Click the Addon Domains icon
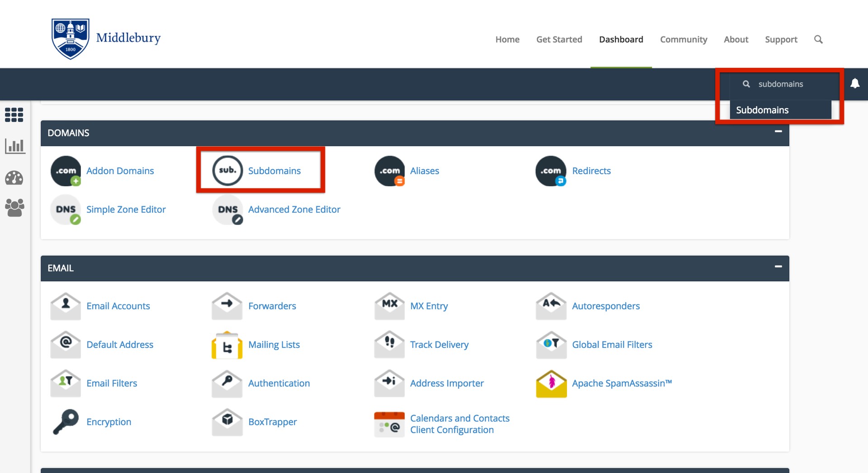The width and height of the screenshot is (868, 473). tap(66, 171)
